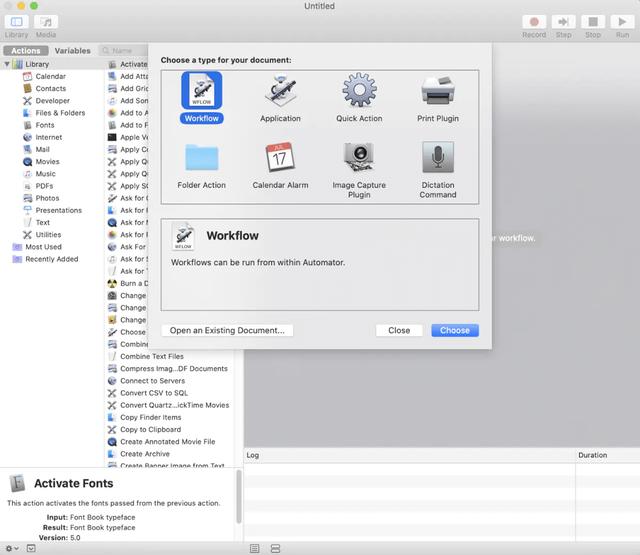Click the Record button in toolbar

(x=534, y=22)
